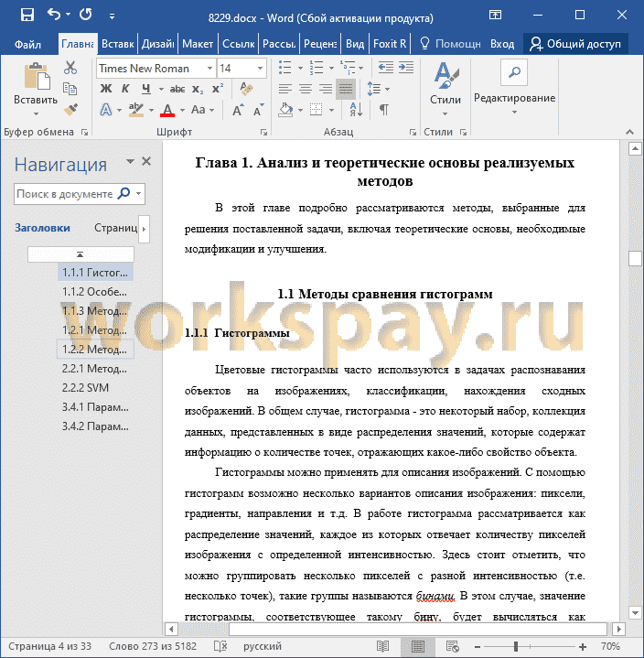644x658 pixels.
Task: Click zoom in plus button in status bar
Action: pos(583,647)
